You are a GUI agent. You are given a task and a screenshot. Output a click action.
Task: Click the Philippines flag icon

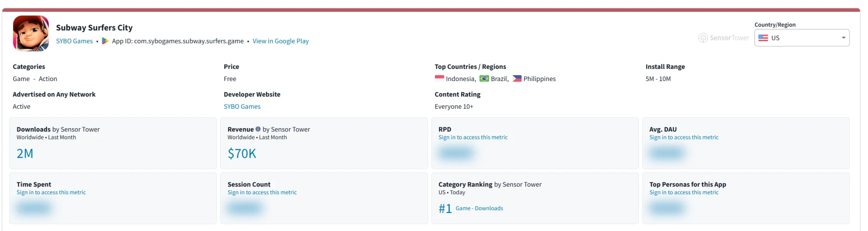click(x=517, y=78)
